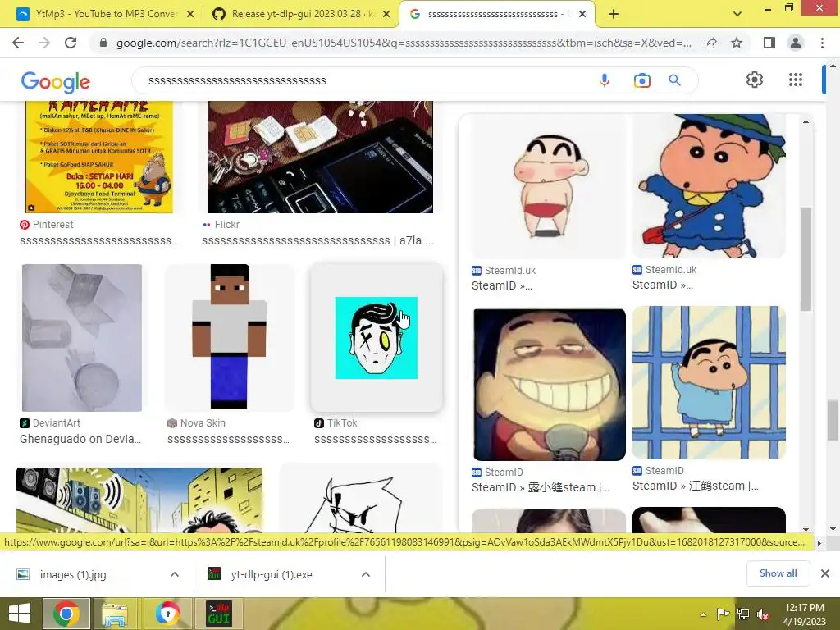840x630 pixels.
Task: Open the grinning face with microphone image
Action: tap(549, 385)
